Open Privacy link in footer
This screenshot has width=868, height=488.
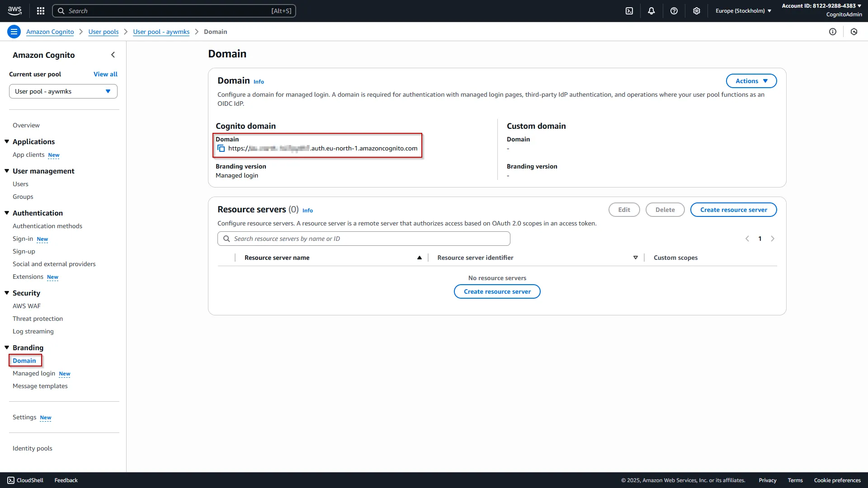(x=768, y=480)
